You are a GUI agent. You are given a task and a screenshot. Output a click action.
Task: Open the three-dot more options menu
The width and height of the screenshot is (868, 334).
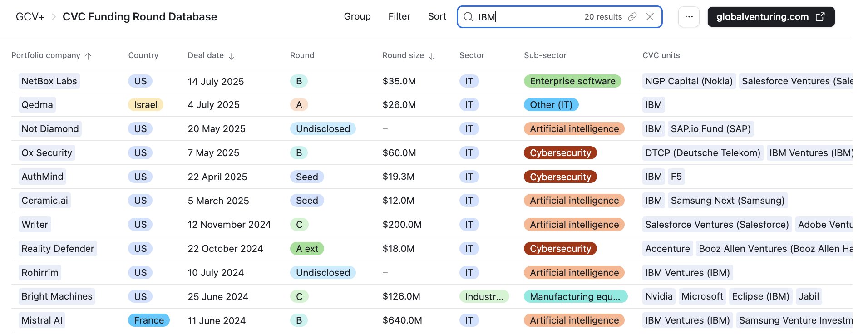[x=689, y=17]
